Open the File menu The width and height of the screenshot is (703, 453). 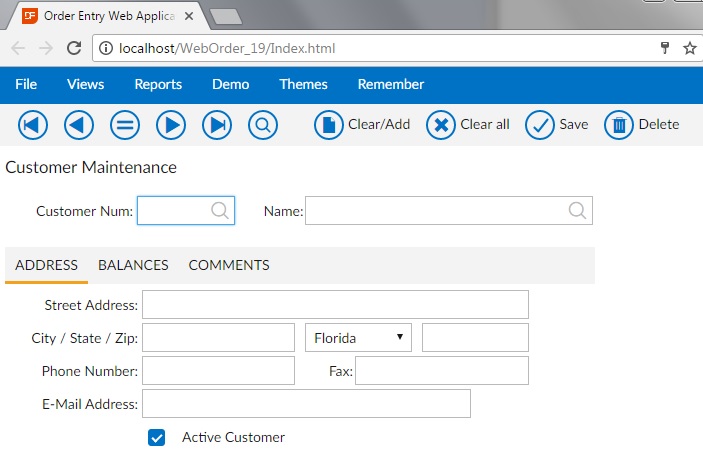[x=26, y=84]
